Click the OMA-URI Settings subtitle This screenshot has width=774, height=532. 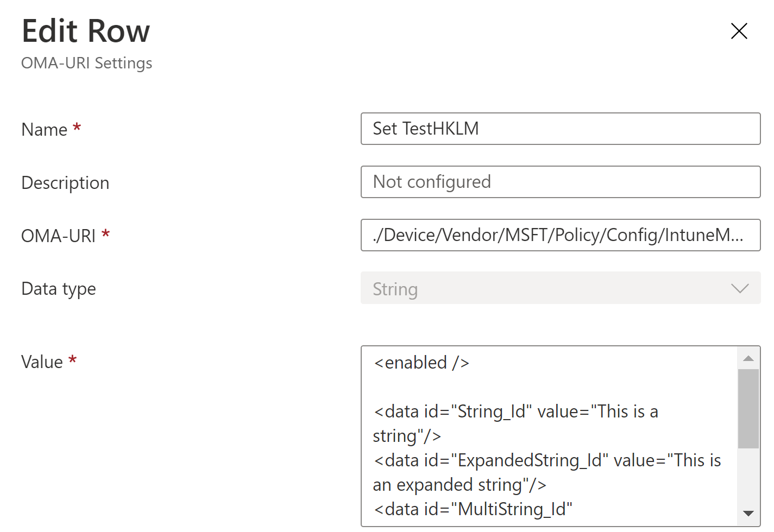(x=87, y=64)
